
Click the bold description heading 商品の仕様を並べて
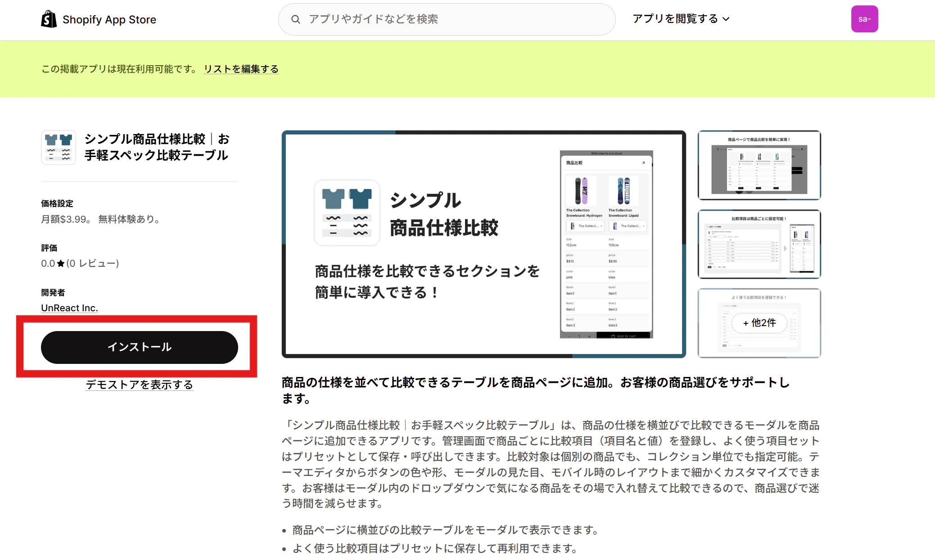pos(536,390)
